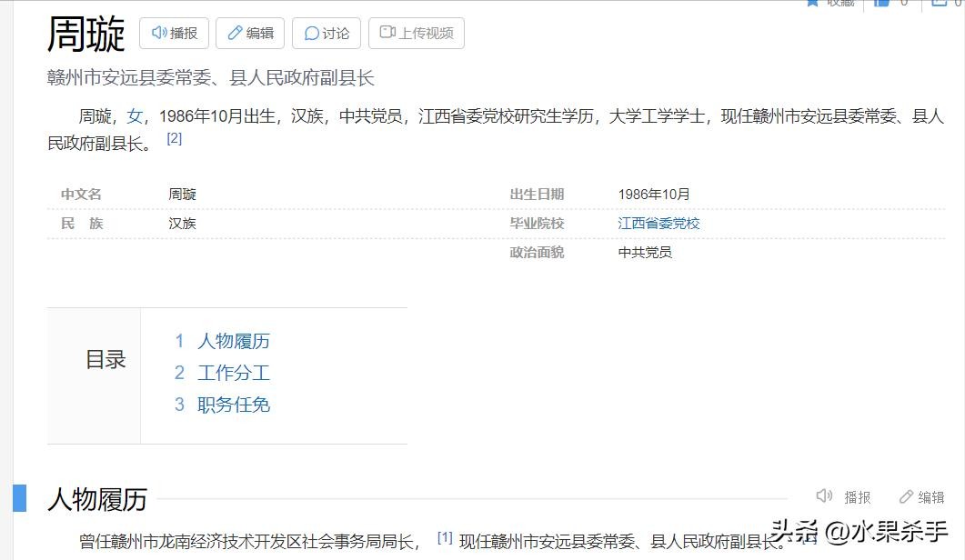Open the 讨论 discussion button
The height and width of the screenshot is (560, 965).
point(327,34)
